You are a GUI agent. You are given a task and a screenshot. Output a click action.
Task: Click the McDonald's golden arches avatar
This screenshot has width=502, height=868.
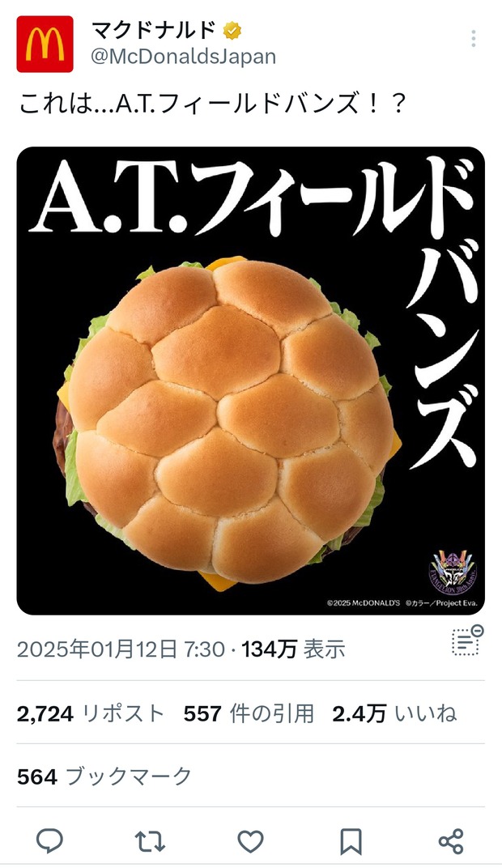tap(45, 45)
